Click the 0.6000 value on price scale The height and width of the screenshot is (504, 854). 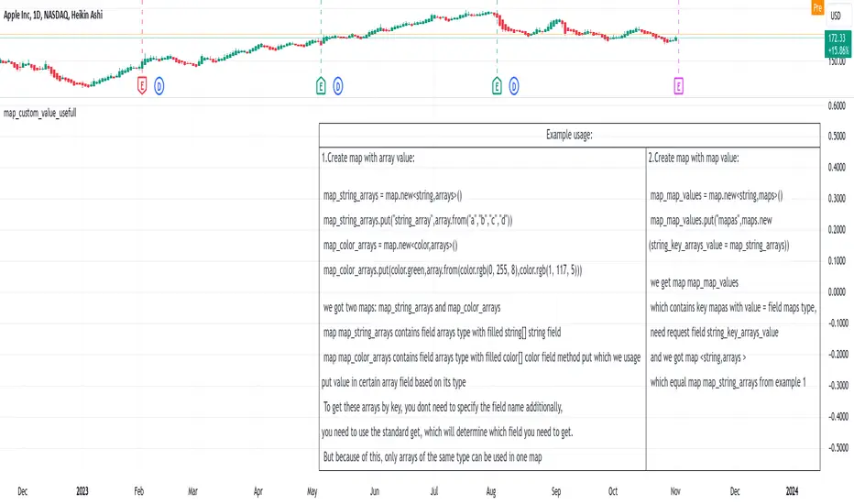tap(837, 104)
